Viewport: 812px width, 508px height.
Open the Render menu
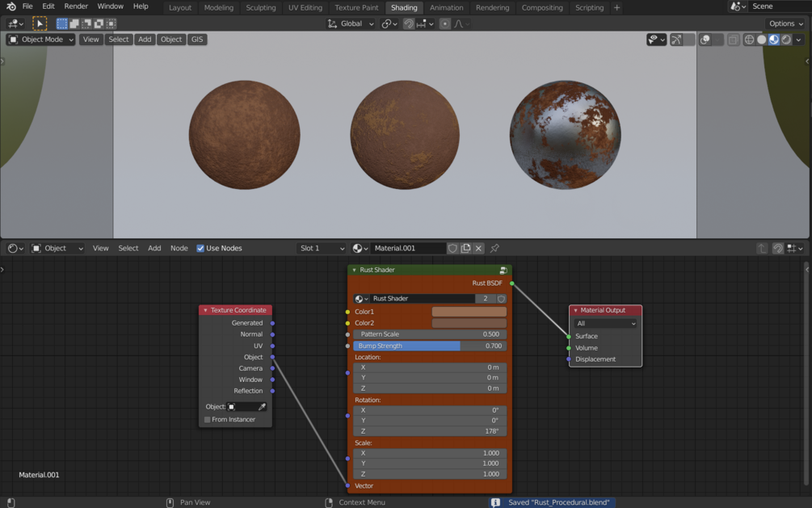tap(76, 6)
